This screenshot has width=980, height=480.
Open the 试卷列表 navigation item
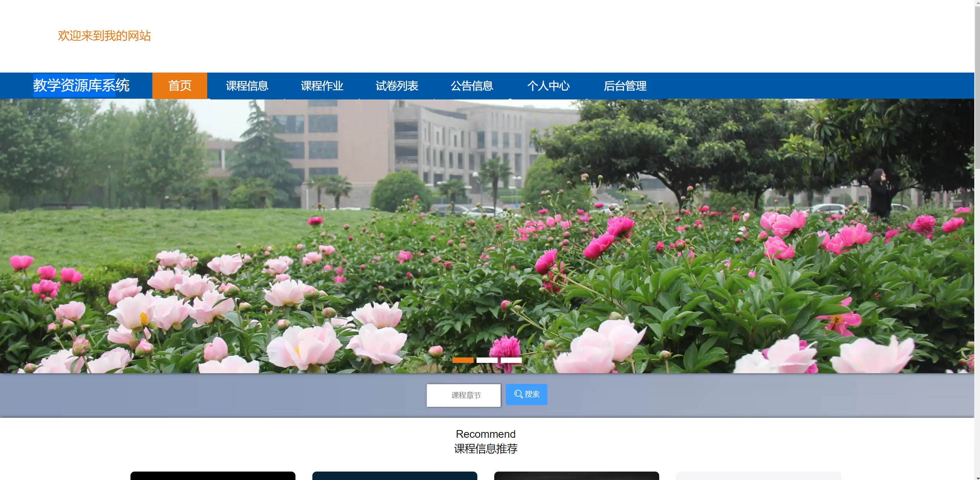click(396, 86)
